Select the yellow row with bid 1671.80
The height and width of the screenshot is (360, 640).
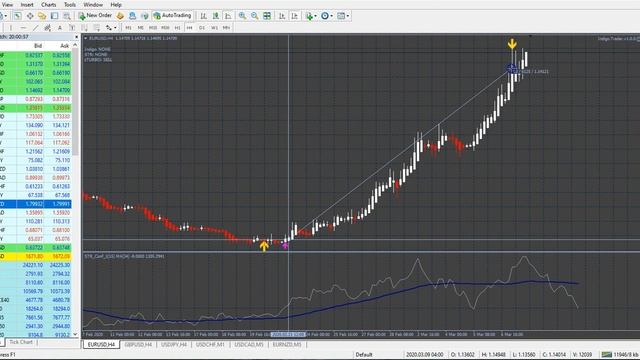tap(36, 256)
